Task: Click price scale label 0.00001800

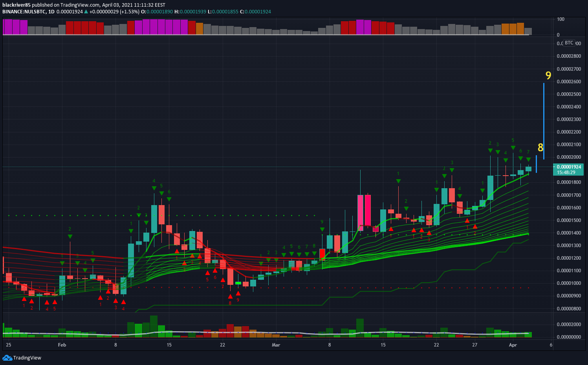Action: pos(569,182)
